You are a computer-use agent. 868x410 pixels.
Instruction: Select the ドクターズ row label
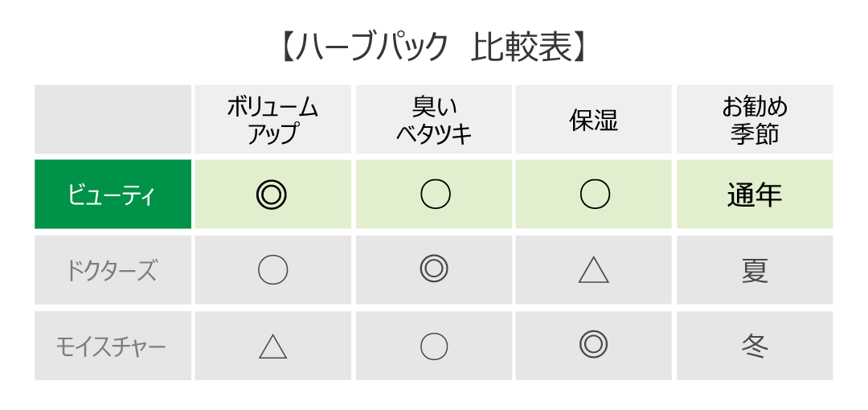pos(113,270)
